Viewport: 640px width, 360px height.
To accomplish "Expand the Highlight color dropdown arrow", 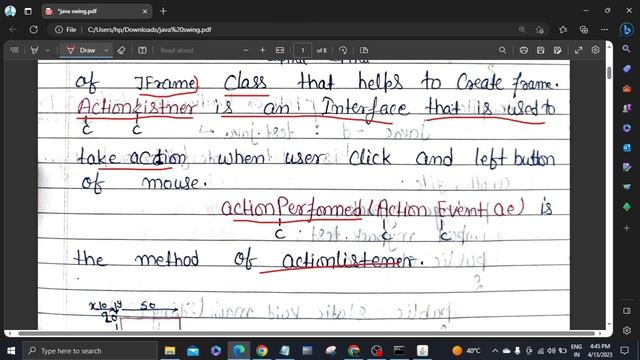I will tap(47, 50).
